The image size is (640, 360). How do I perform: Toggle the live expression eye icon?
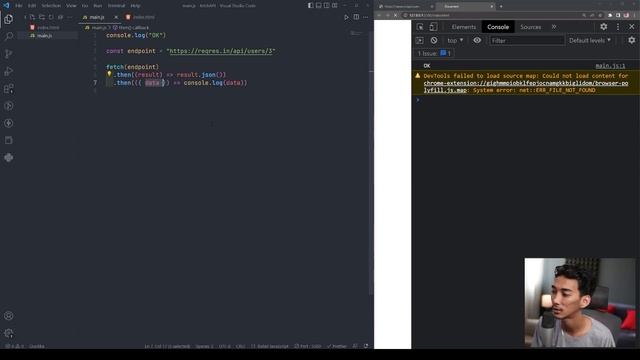pyautogui.click(x=477, y=40)
